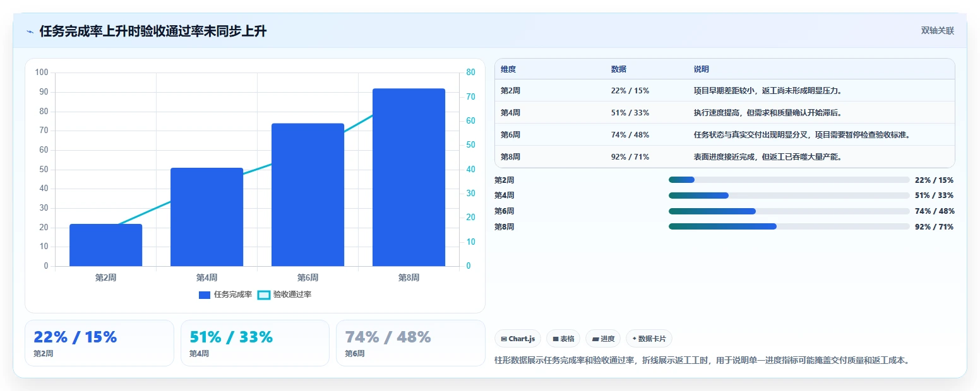980x391 pixels.
Task: Click table cell 22% / 15%
Action: coord(630,91)
